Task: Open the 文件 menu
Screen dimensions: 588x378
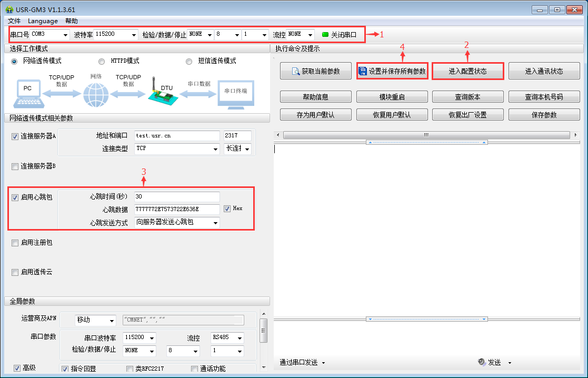Action: (x=14, y=21)
